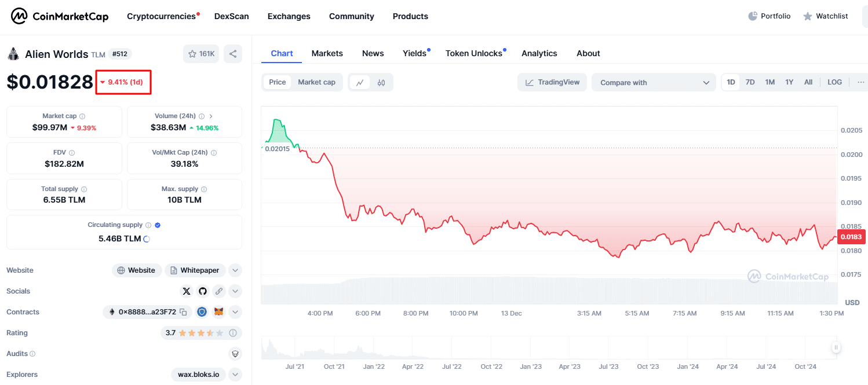Set chart range to 1D
Viewport: 868px width, 385px height.
click(x=731, y=82)
